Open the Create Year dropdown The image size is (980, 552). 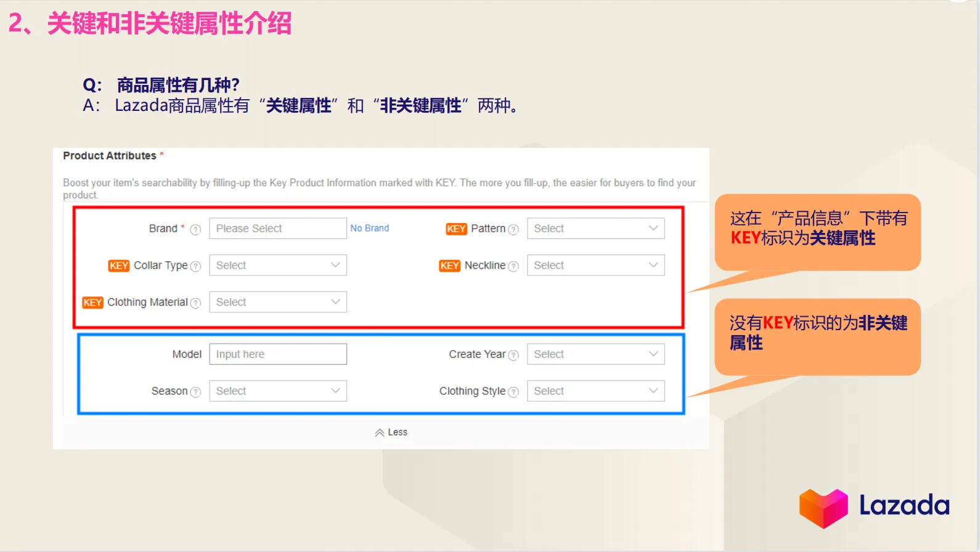pos(595,354)
